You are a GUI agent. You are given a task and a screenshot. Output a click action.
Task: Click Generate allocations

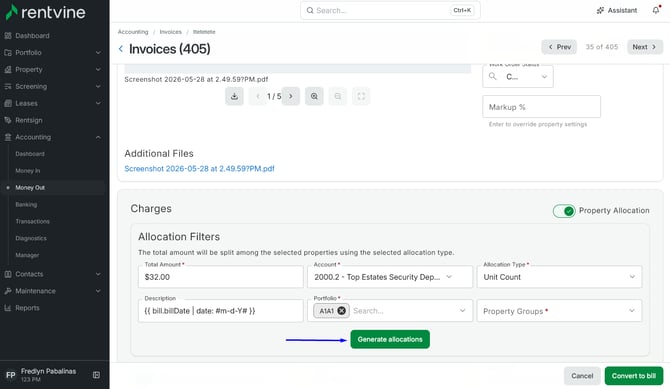(x=390, y=339)
